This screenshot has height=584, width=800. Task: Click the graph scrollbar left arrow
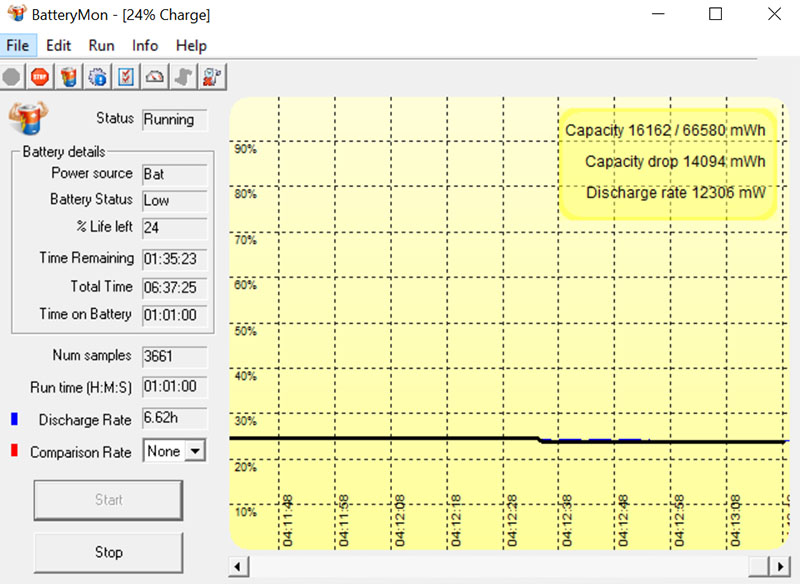[238, 566]
